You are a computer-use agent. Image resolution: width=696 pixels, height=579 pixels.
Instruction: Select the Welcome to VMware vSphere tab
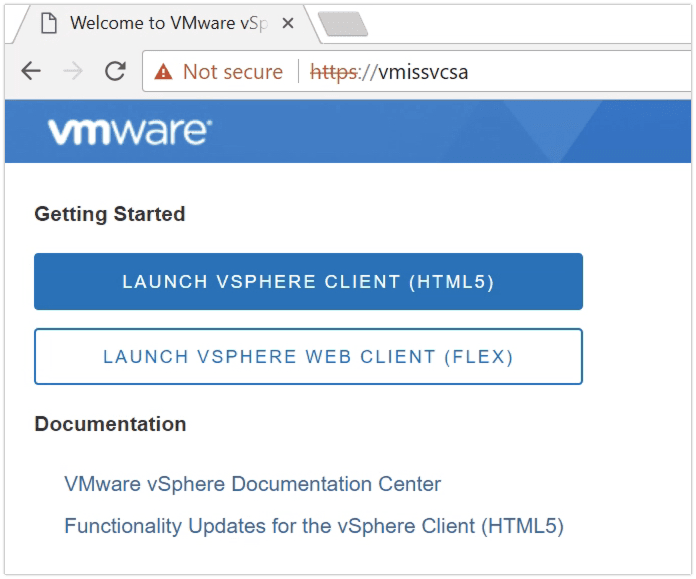tap(166, 24)
